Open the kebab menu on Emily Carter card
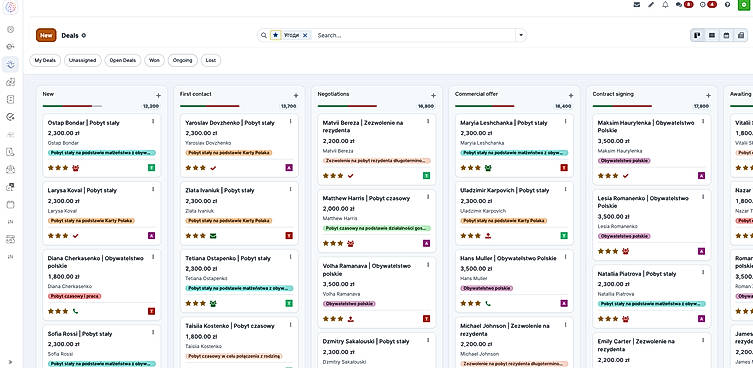Viewport: 753px width, 368px height. point(703,340)
